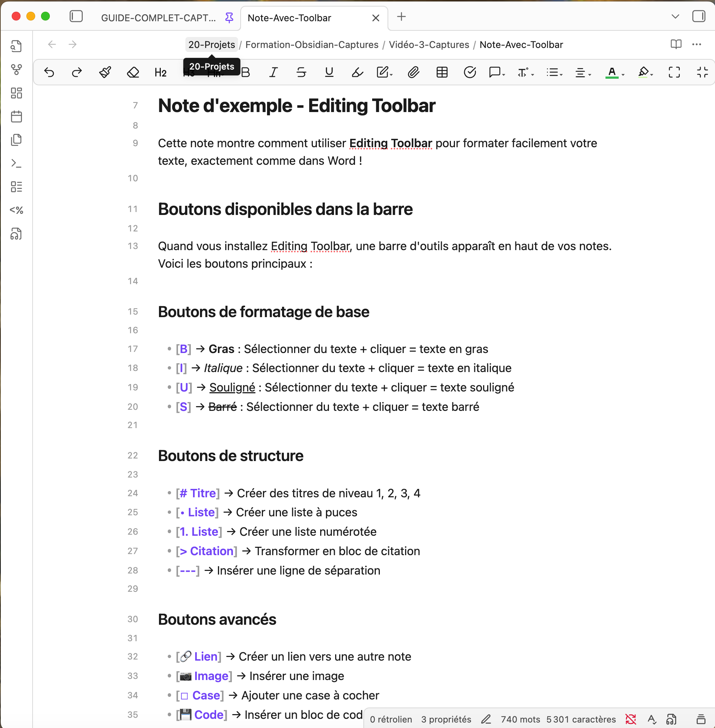715x728 pixels.
Task: Toggle fullscreen focus mode in toolbar
Action: click(674, 72)
